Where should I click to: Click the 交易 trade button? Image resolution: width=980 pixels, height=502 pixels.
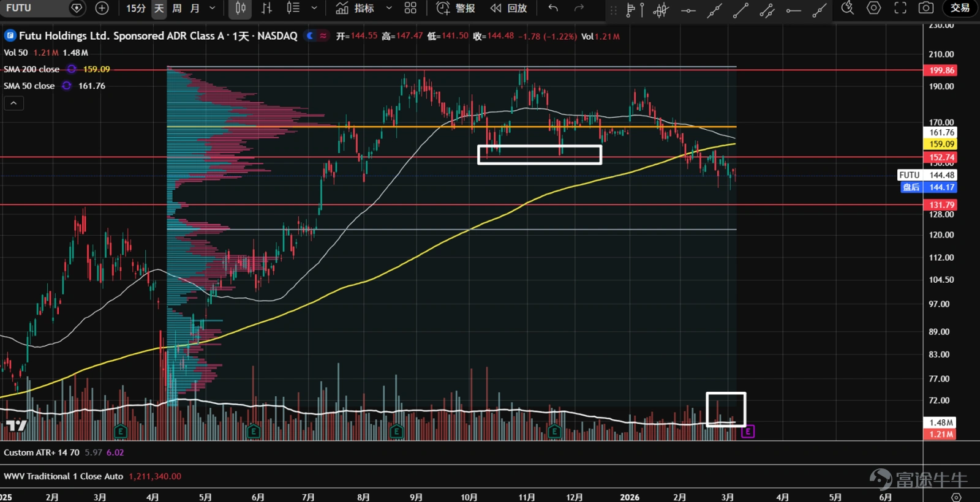pyautogui.click(x=960, y=8)
